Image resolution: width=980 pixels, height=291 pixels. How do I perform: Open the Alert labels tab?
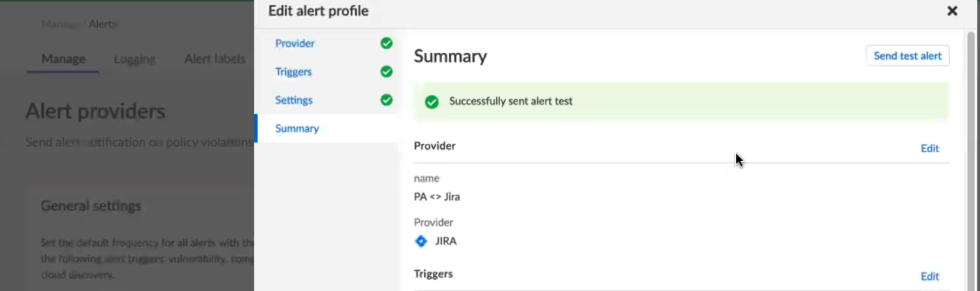[215, 59]
